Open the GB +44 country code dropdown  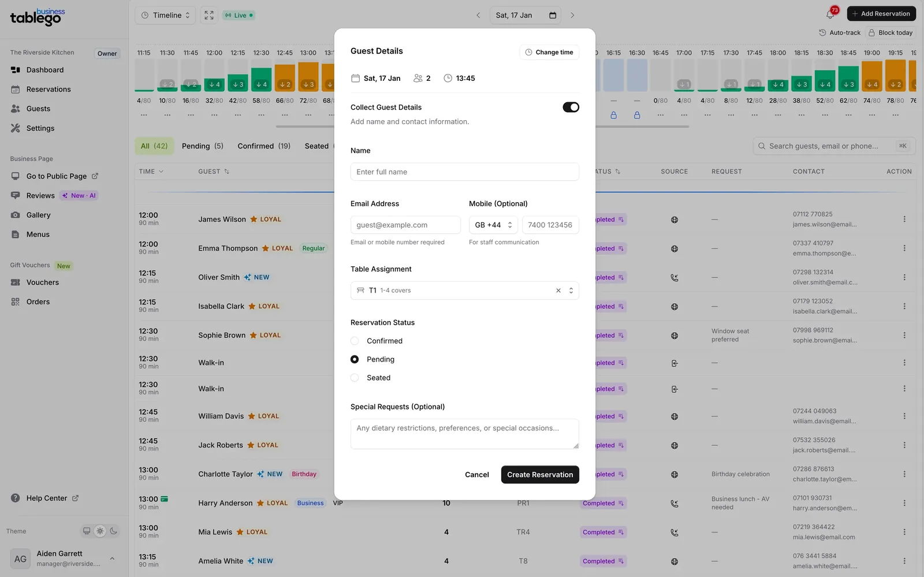493,225
